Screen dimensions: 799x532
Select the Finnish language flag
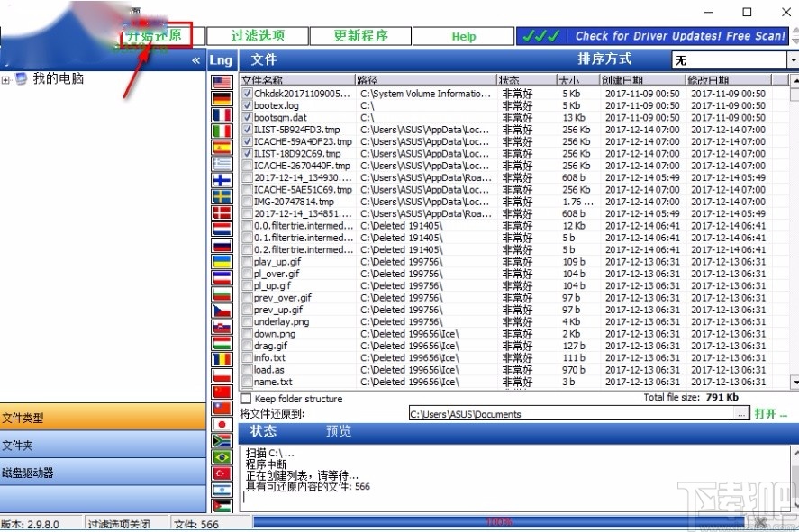pos(222,178)
